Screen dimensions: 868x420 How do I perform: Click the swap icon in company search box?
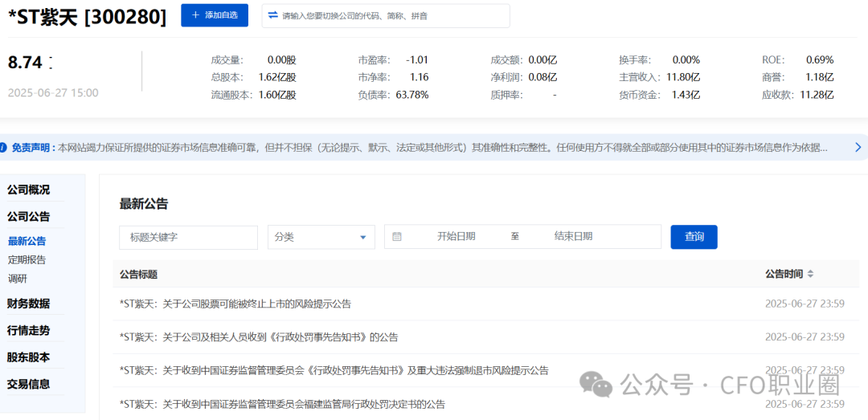tap(272, 15)
